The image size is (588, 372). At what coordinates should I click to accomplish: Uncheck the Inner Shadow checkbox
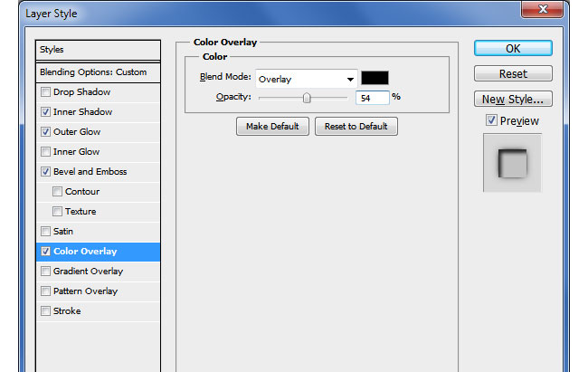[45, 112]
